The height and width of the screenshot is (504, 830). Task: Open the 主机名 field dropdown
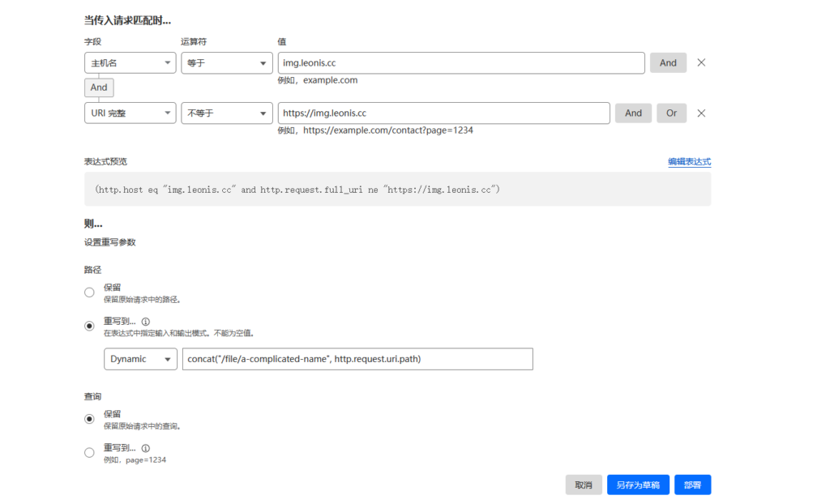(130, 63)
